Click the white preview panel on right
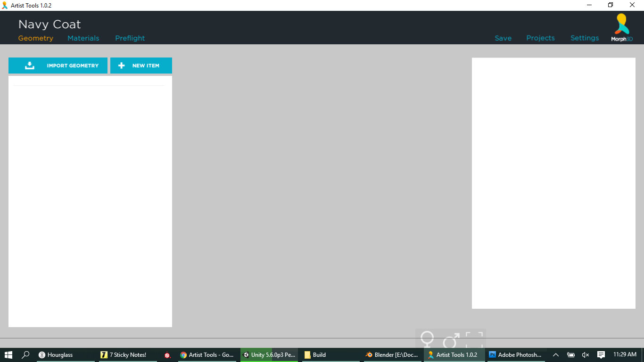The height and width of the screenshot is (362, 644). click(x=553, y=183)
